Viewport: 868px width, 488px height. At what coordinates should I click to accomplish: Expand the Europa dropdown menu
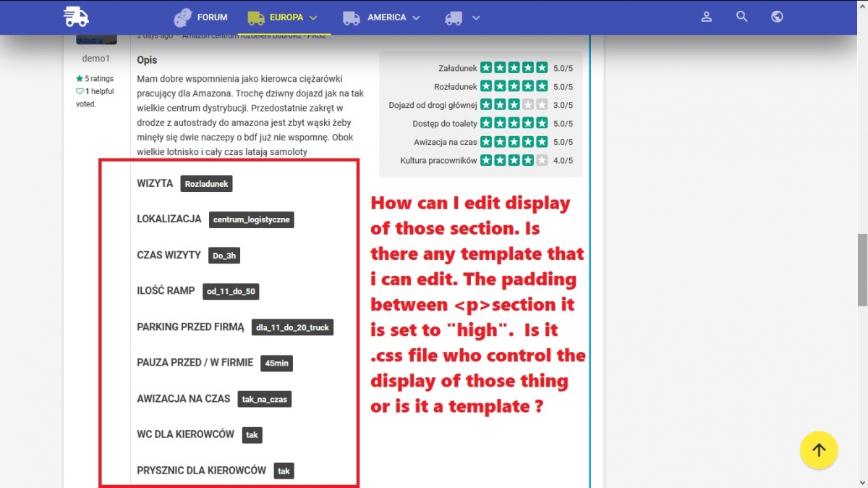(x=313, y=17)
